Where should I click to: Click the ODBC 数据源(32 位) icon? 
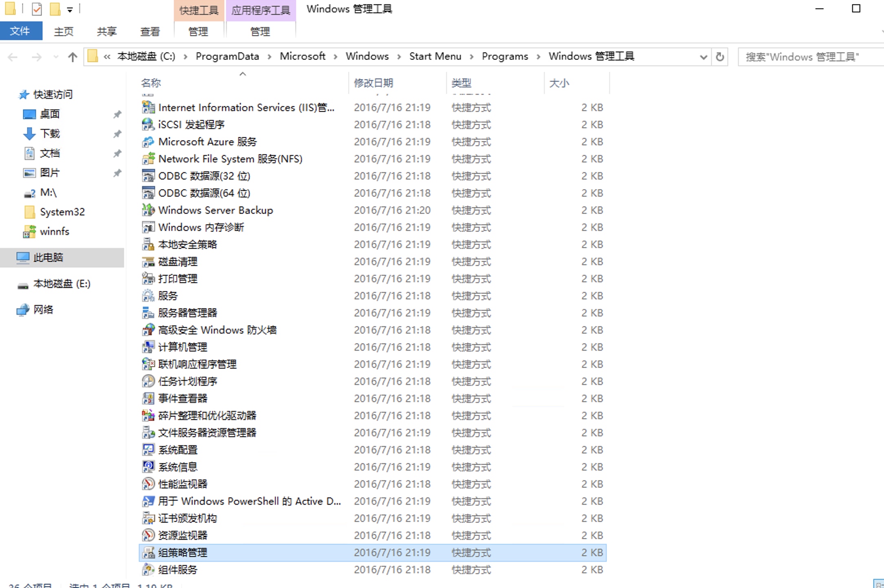pos(148,176)
